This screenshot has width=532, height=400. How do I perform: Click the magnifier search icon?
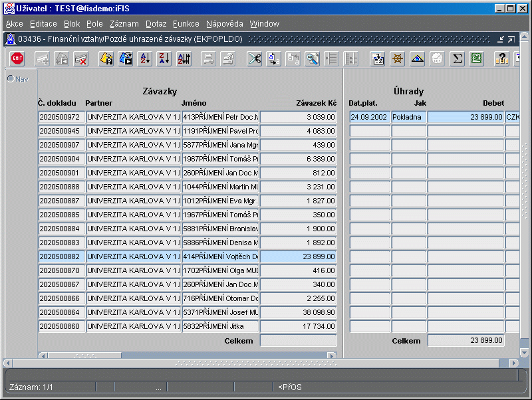click(313, 59)
